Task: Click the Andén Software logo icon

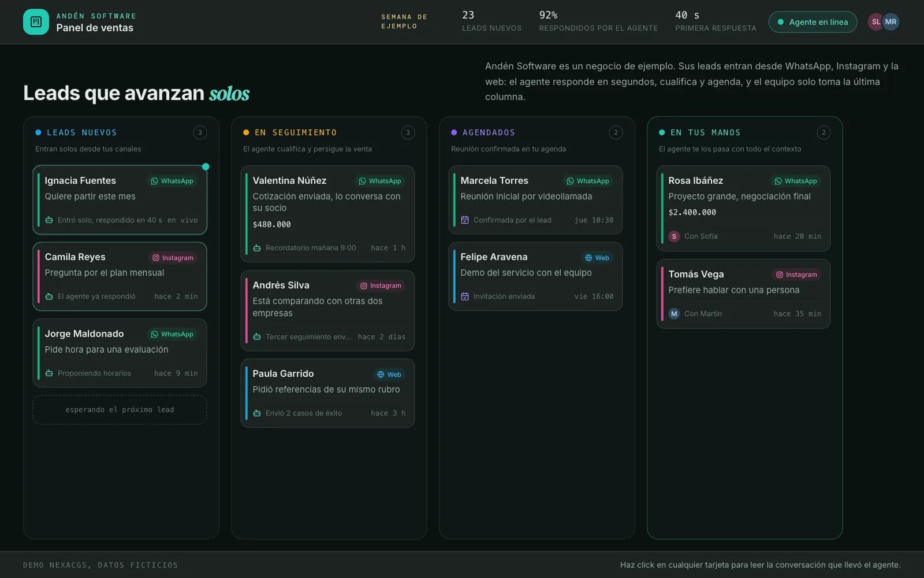Action: [36, 22]
